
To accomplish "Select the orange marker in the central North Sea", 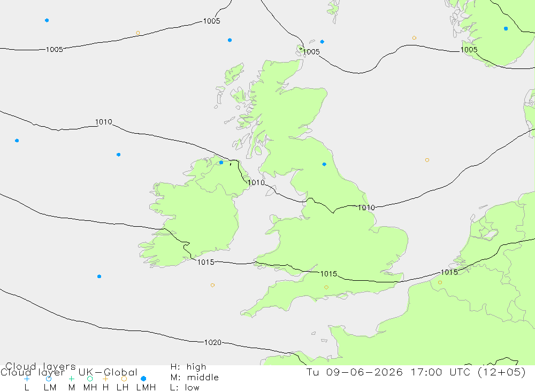I will click(x=427, y=160).
